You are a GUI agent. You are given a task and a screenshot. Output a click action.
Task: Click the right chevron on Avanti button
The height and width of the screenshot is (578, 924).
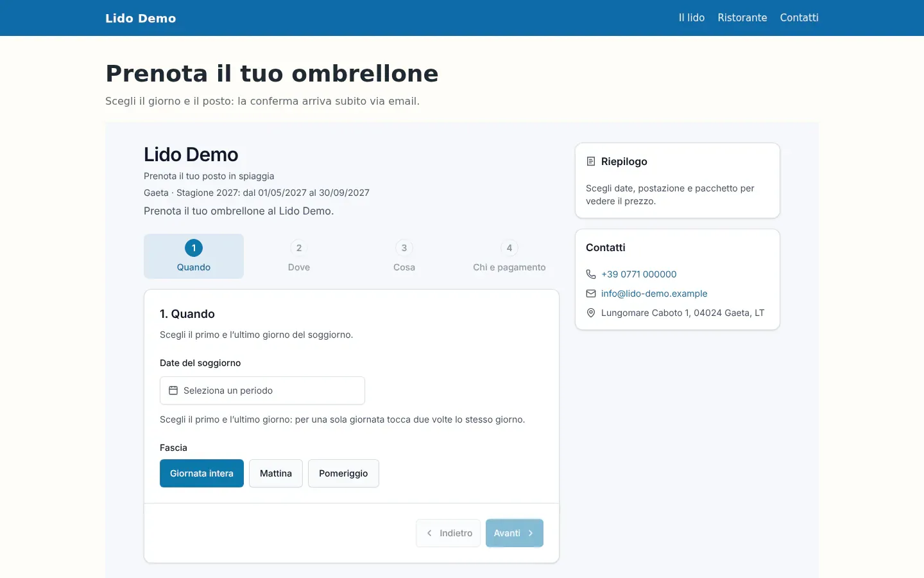pos(531,533)
